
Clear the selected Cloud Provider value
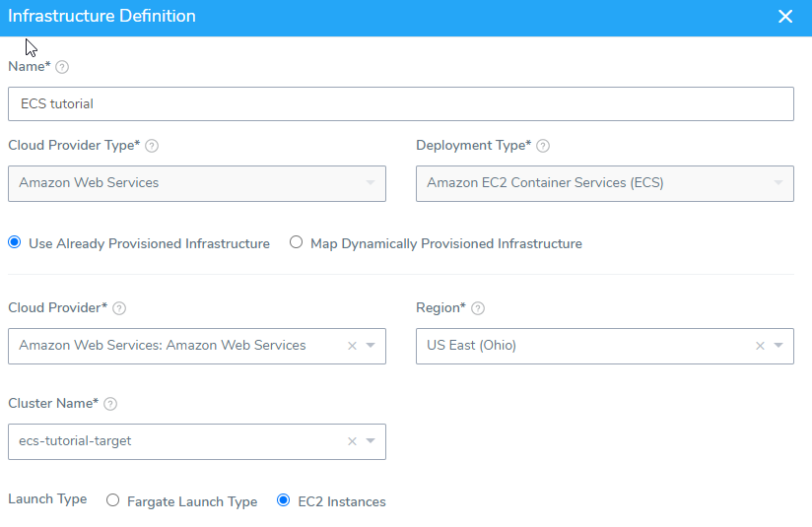coord(352,346)
